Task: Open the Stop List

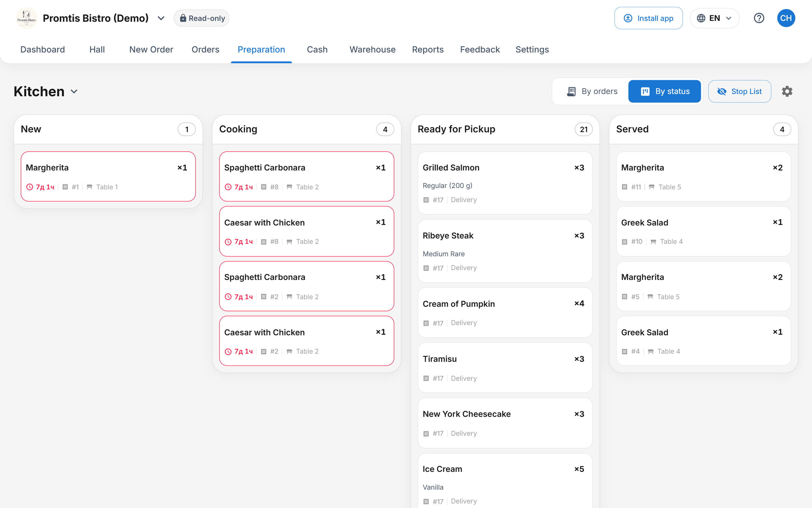Action: (x=740, y=91)
